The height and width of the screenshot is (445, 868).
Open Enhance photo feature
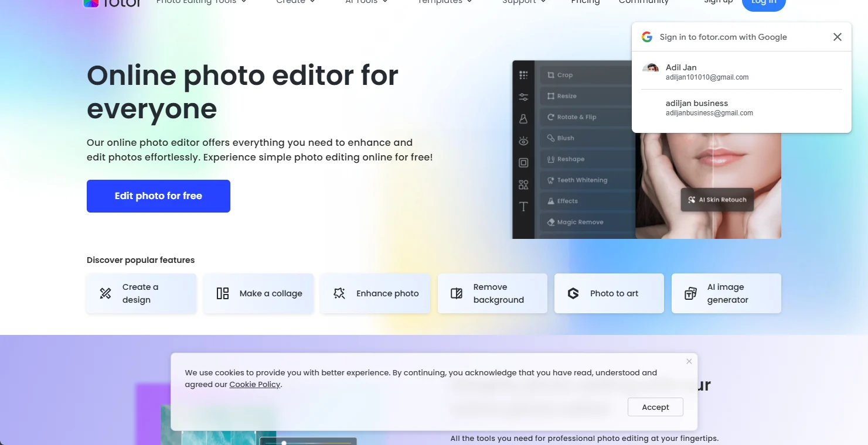(x=375, y=293)
